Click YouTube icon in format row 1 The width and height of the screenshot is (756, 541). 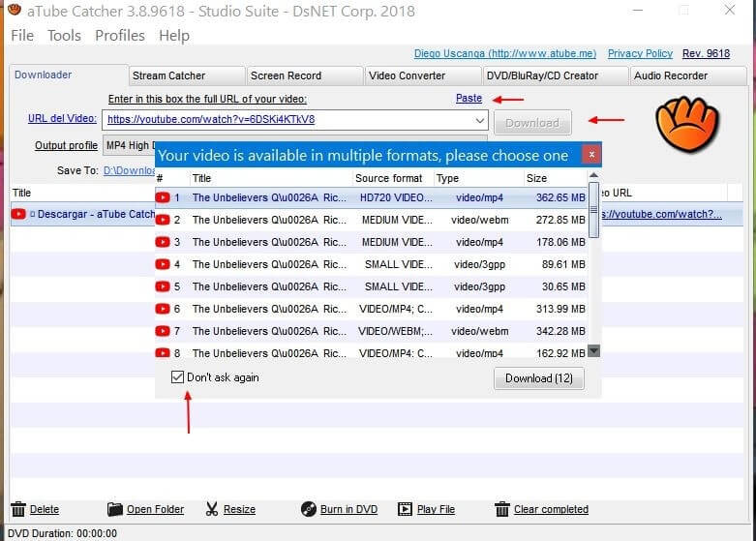pyautogui.click(x=163, y=197)
